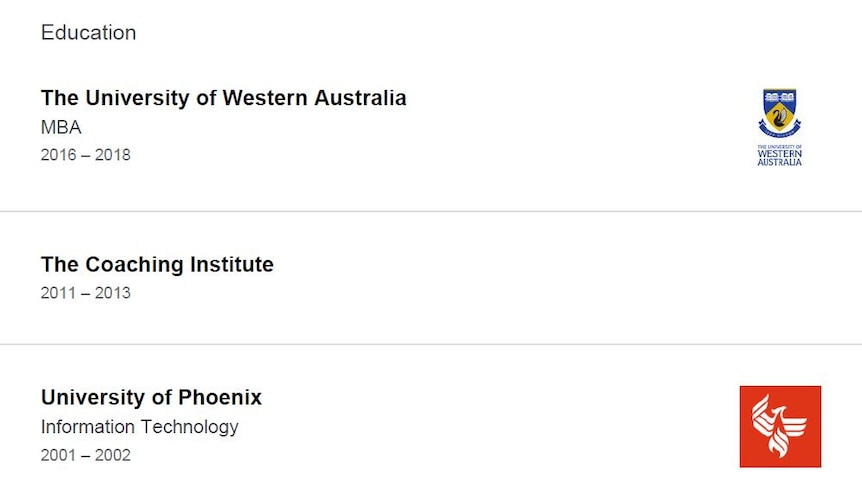
Task: Open The University of Western Australia link
Action: pos(224,98)
